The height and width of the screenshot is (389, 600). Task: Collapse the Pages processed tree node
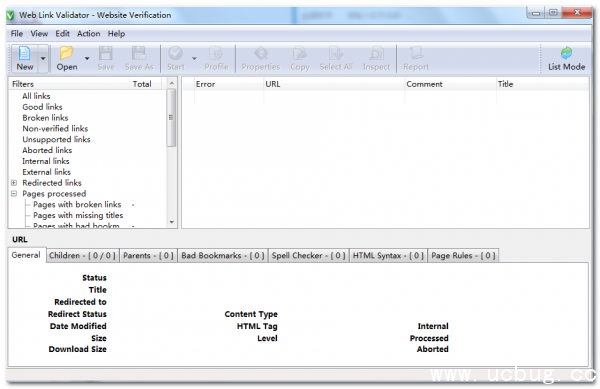pos(14,194)
